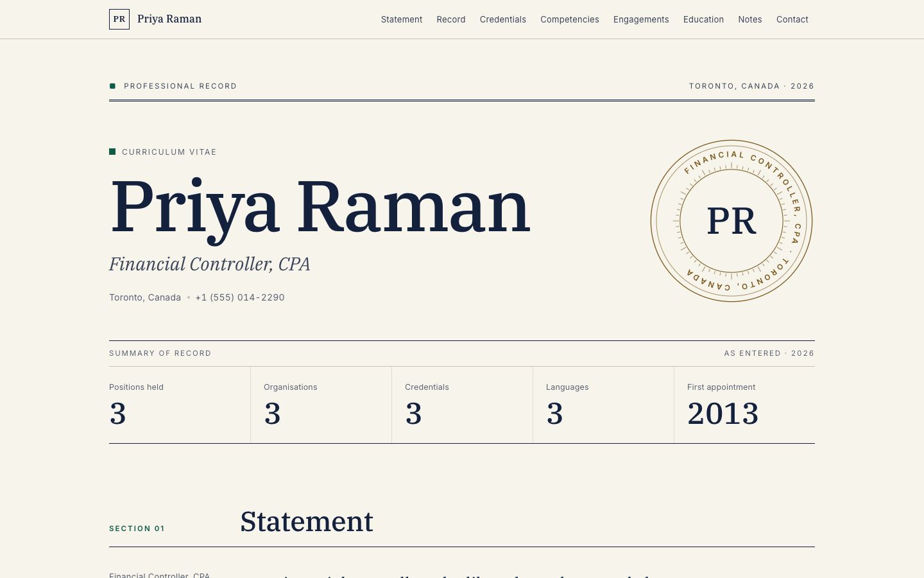Click the Priya Raman site title link
The width and height of the screenshot is (924, 578).
click(x=169, y=19)
